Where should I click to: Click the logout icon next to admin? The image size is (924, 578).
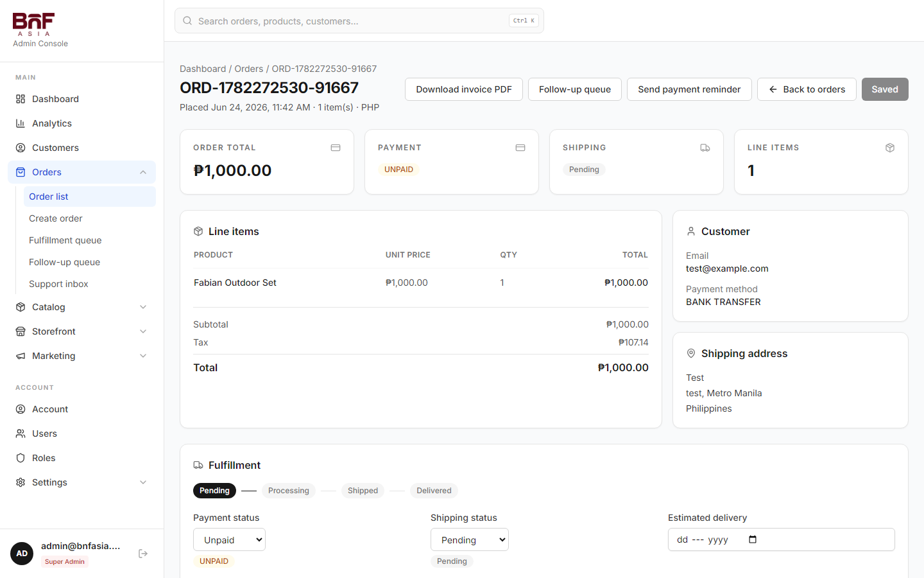[x=143, y=554]
